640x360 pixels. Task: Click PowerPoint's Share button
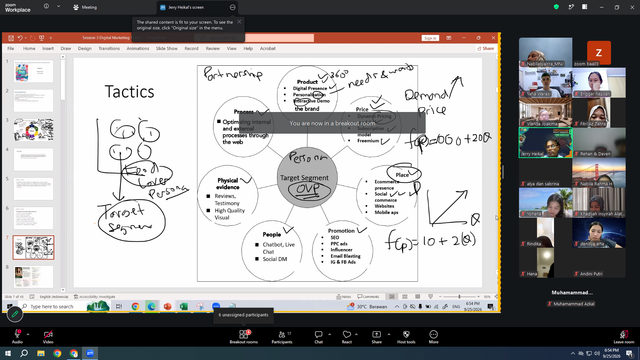click(486, 48)
